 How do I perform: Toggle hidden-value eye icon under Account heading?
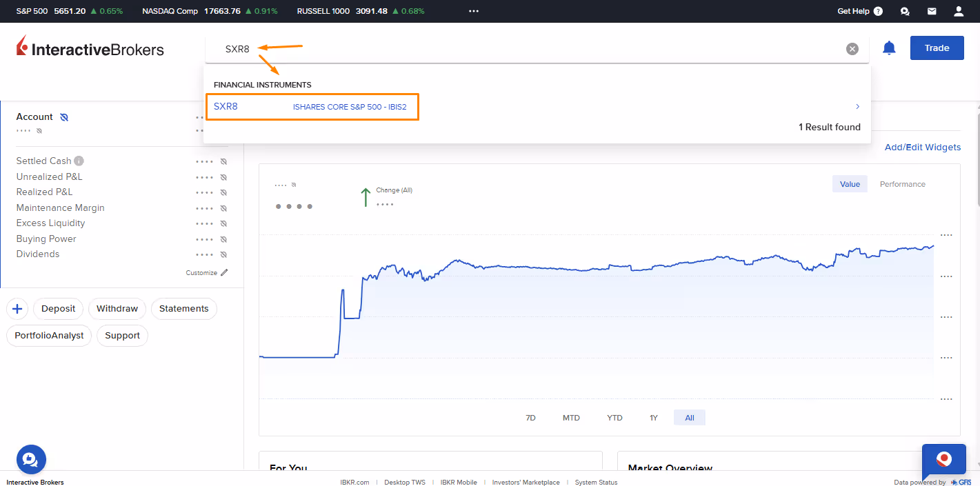point(39,130)
